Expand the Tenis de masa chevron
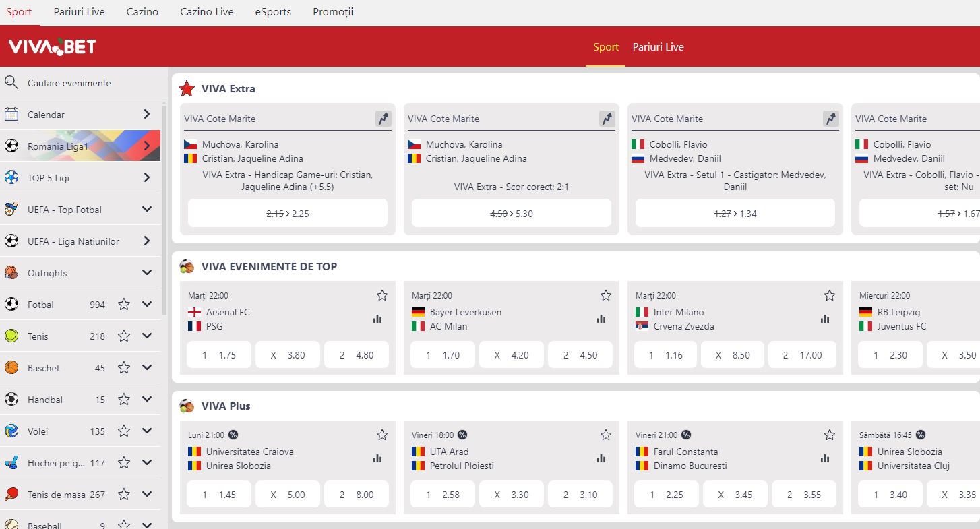The image size is (980, 529). [147, 495]
